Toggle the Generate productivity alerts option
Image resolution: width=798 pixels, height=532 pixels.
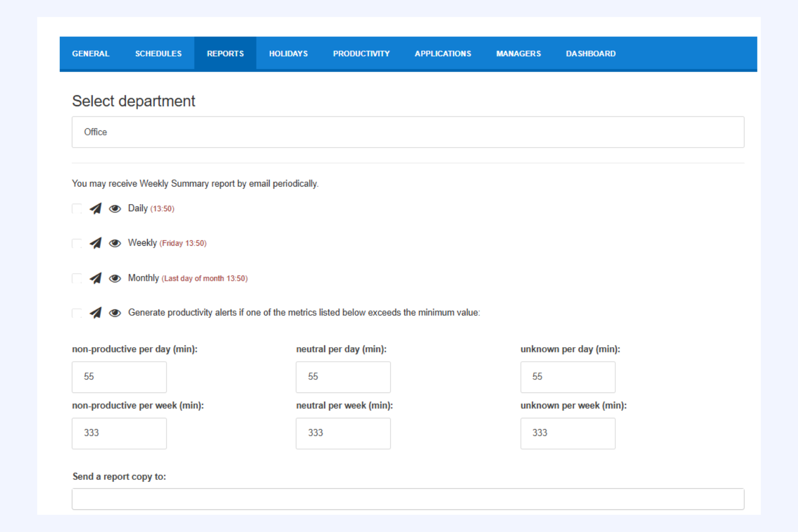[76, 313]
